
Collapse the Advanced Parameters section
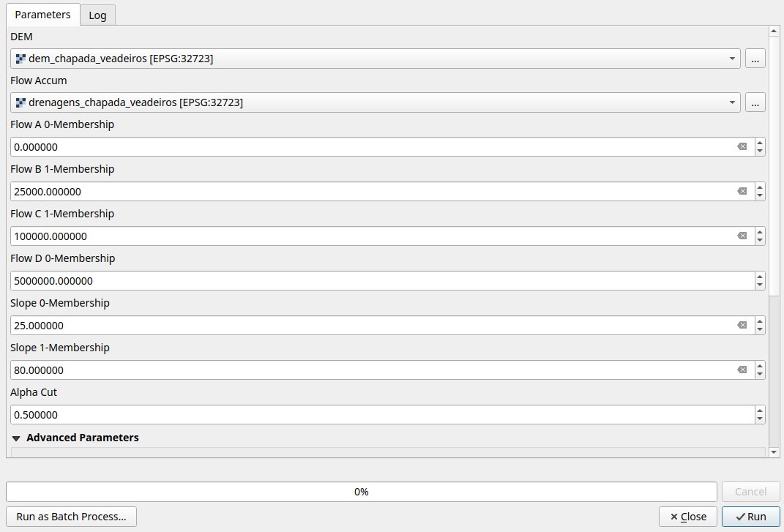pyautogui.click(x=17, y=438)
